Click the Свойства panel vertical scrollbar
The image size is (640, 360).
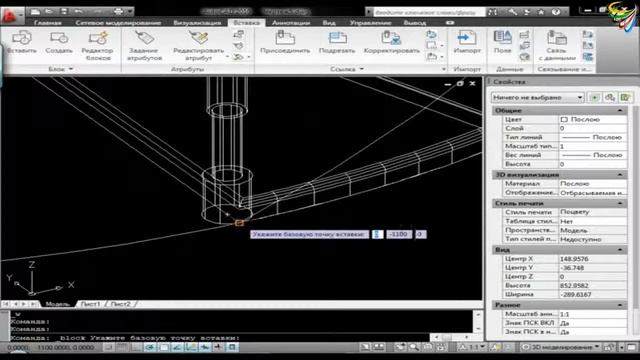click(x=635, y=206)
